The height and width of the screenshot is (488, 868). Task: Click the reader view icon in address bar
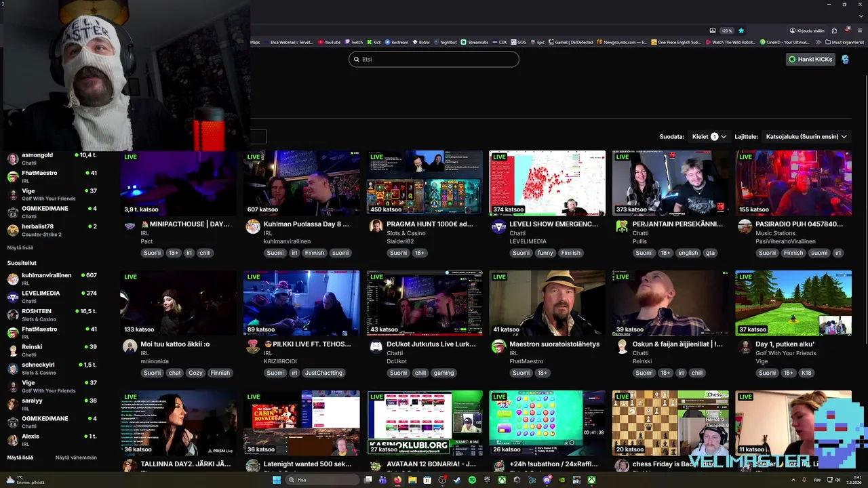713,30
